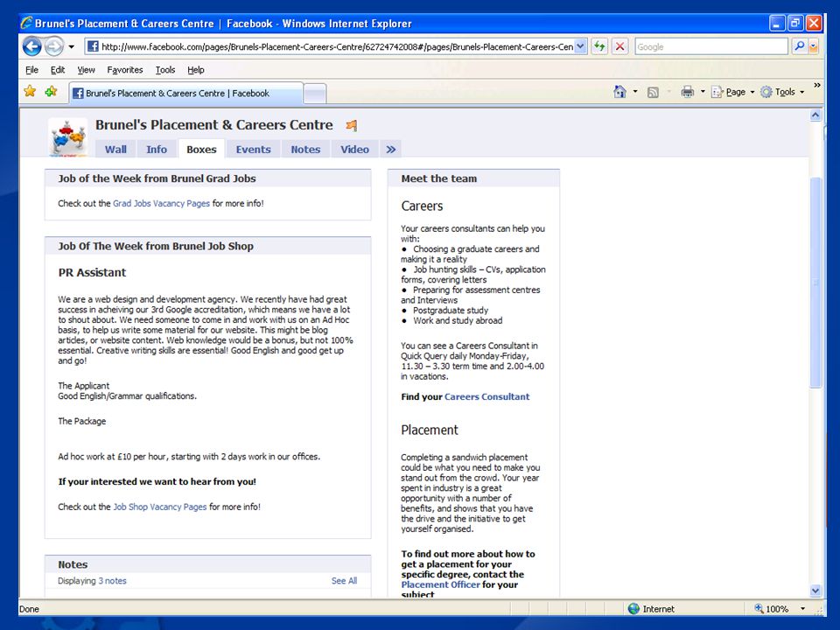
Task: Switch to the Video tab
Action: [x=354, y=150]
